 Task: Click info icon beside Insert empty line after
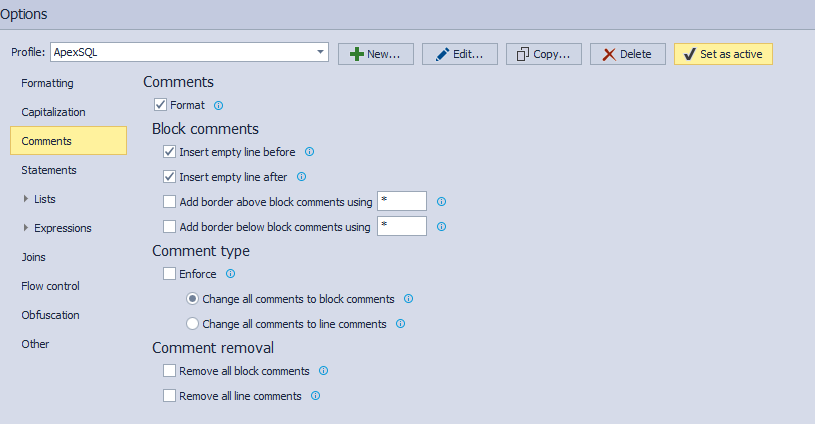point(301,177)
